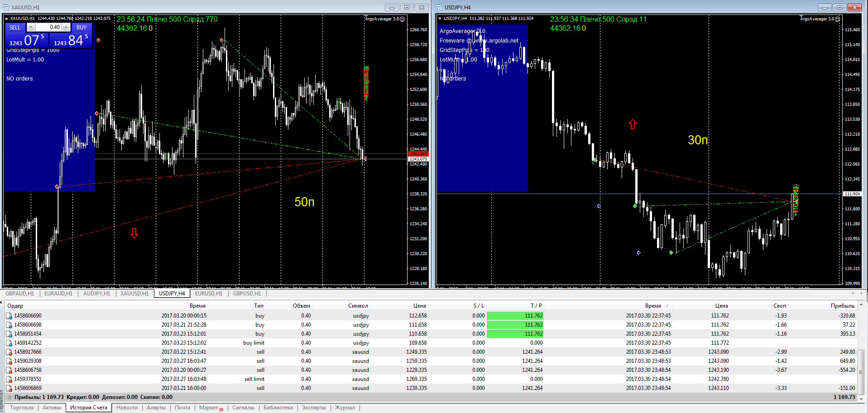This screenshot has width=868, height=413.
Task: Show the one-click trading panel on USDJPY chart
Action: (x=440, y=19)
